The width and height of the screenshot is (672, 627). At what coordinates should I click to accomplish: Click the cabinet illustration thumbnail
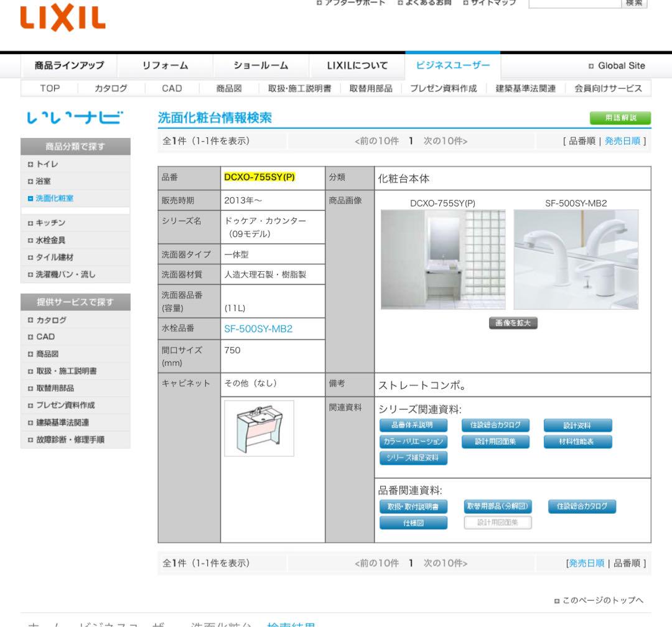click(x=259, y=428)
